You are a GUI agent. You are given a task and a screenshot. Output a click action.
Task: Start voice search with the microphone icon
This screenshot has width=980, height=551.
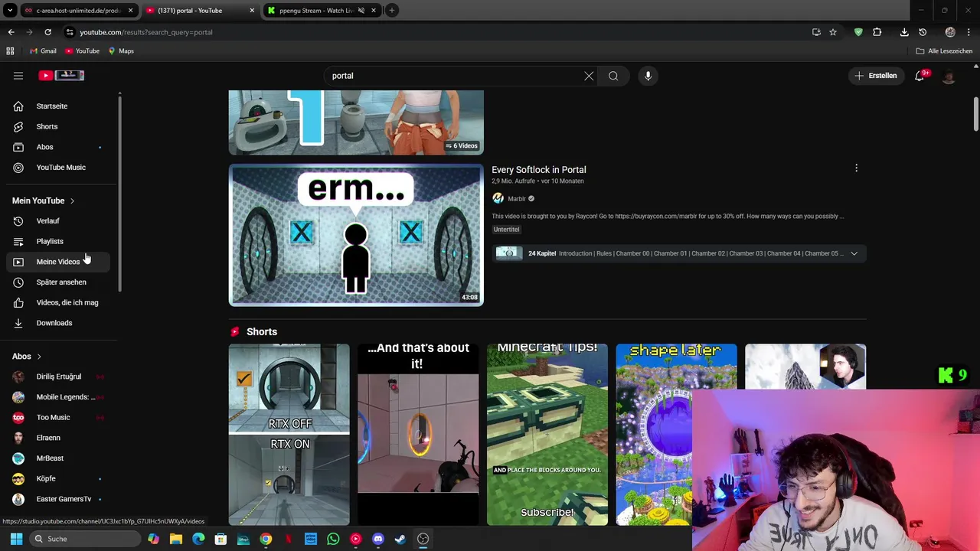click(648, 76)
